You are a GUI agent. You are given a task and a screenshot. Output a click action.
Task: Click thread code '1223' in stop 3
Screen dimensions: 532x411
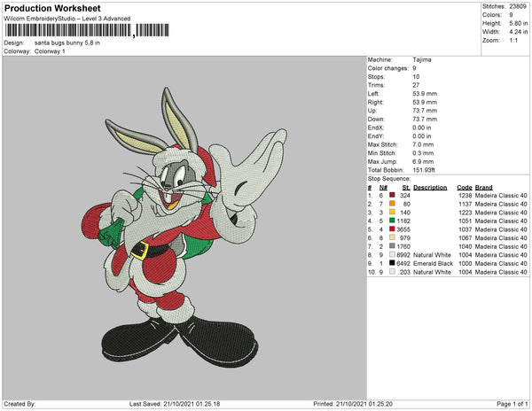(x=465, y=213)
